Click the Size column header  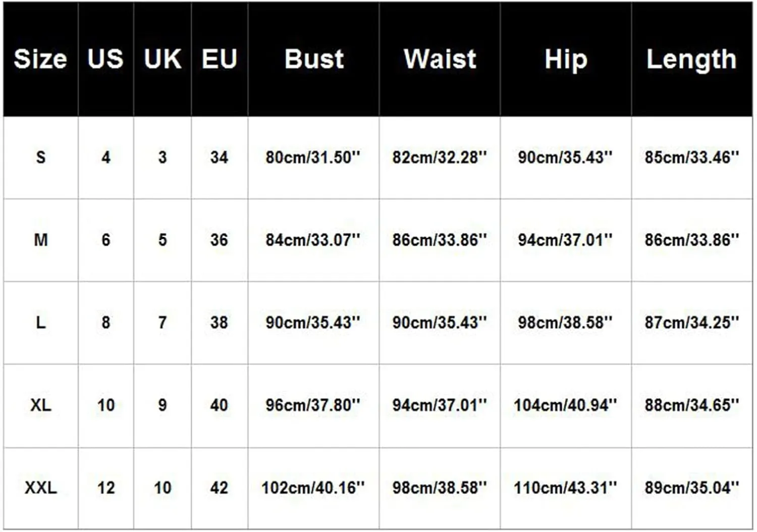pos(40,59)
